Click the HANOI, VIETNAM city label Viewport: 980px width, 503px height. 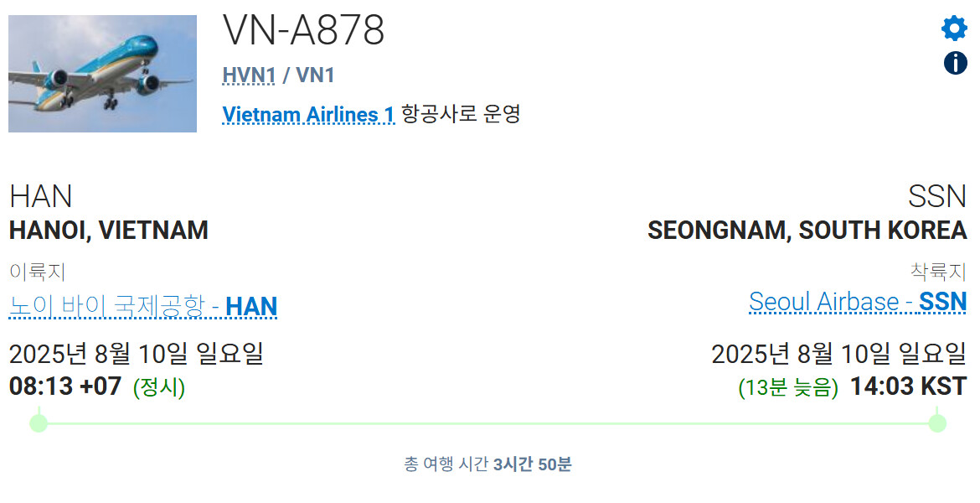[109, 230]
